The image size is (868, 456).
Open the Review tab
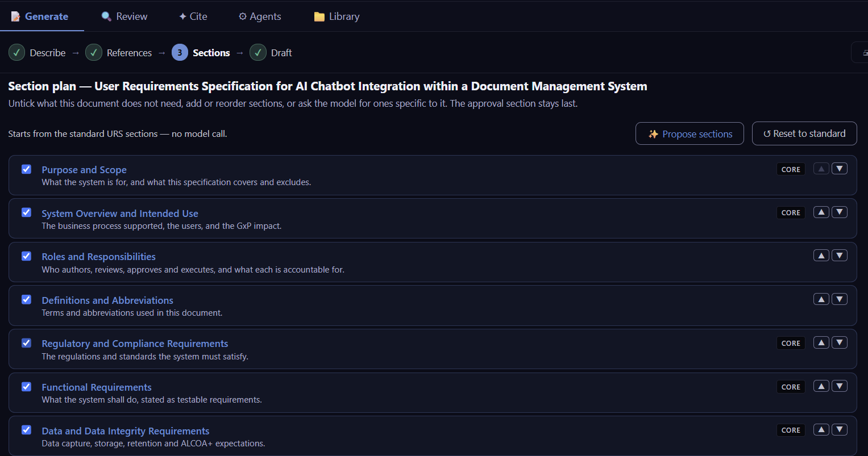coord(124,16)
